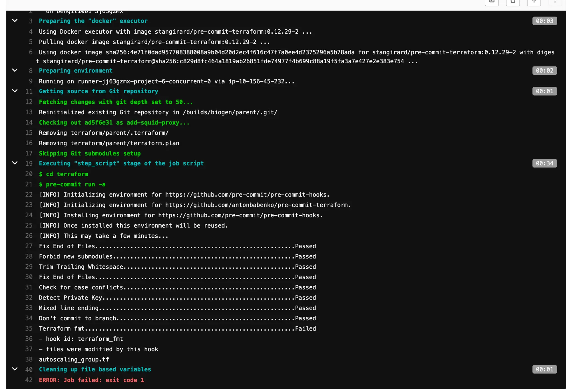This screenshot has height=392, width=571.
Task: Collapse the "Preparing environment" section chevron
Action: tap(15, 70)
